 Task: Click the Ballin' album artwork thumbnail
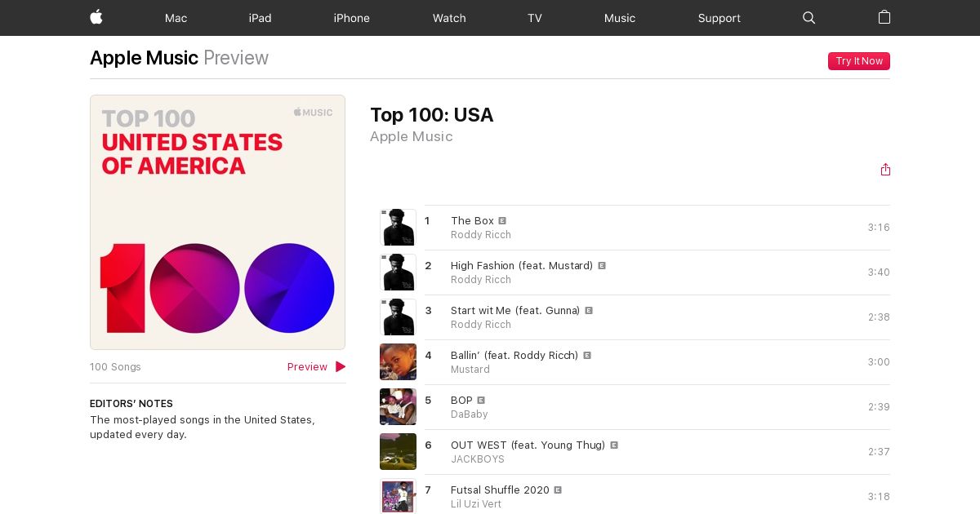[x=398, y=362]
